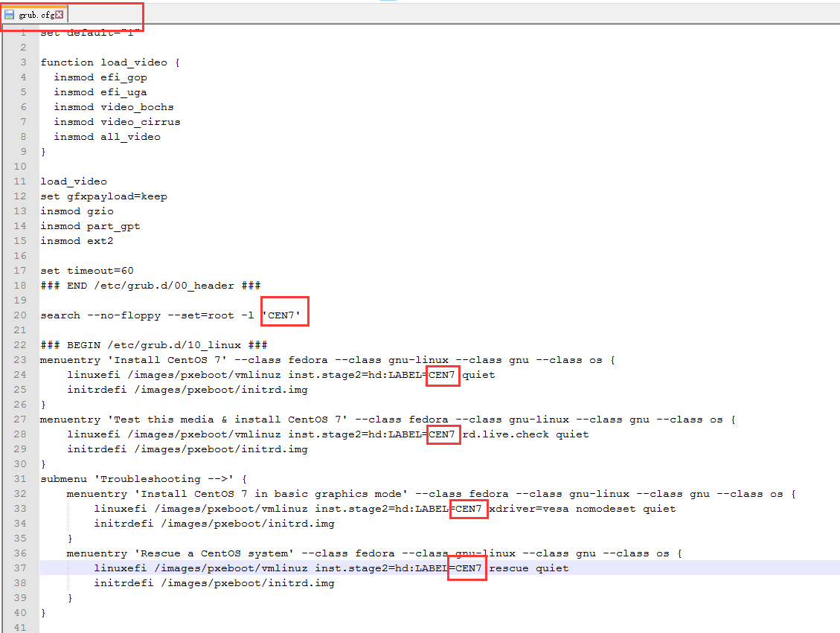The image size is (840, 633).
Task: Click line number 23 in the margin
Action: 20,361
